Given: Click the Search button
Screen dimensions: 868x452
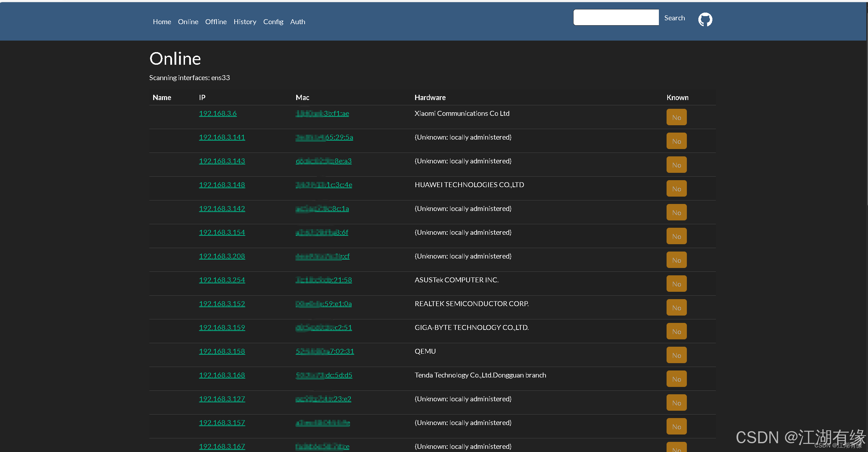Looking at the screenshot, I should [x=675, y=18].
